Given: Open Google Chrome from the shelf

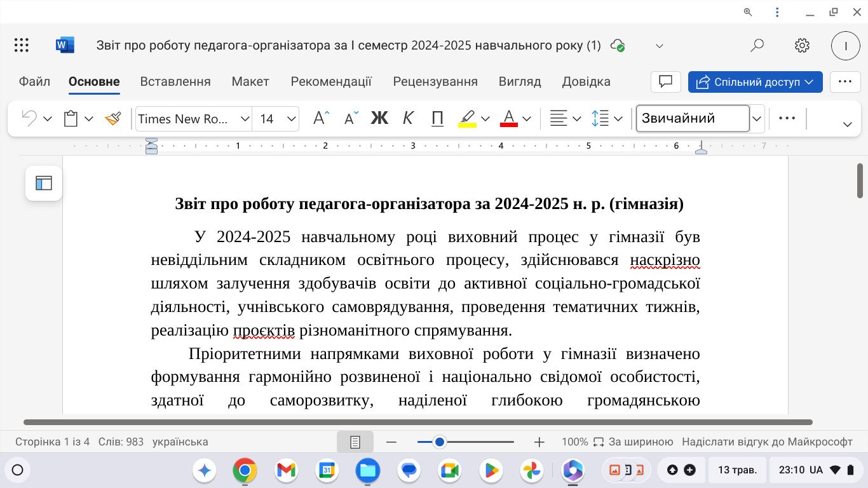Looking at the screenshot, I should 245,470.
